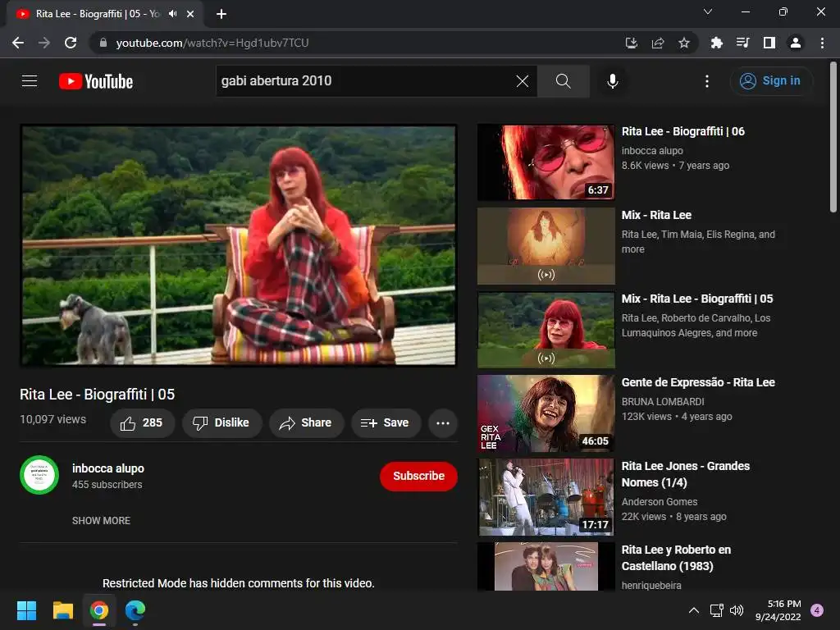Launch Microsoft Edge from the taskbar
Viewport: 840px width, 630px height.
tap(135, 610)
